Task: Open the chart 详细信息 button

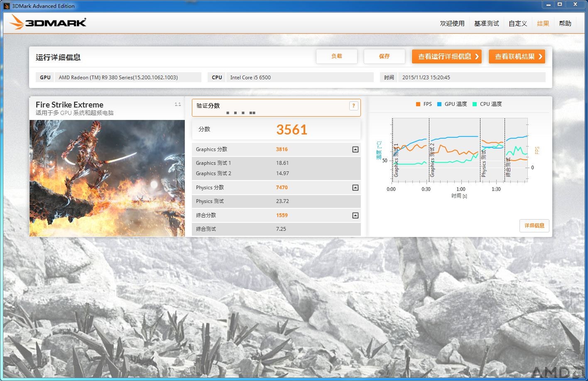Action: point(534,226)
